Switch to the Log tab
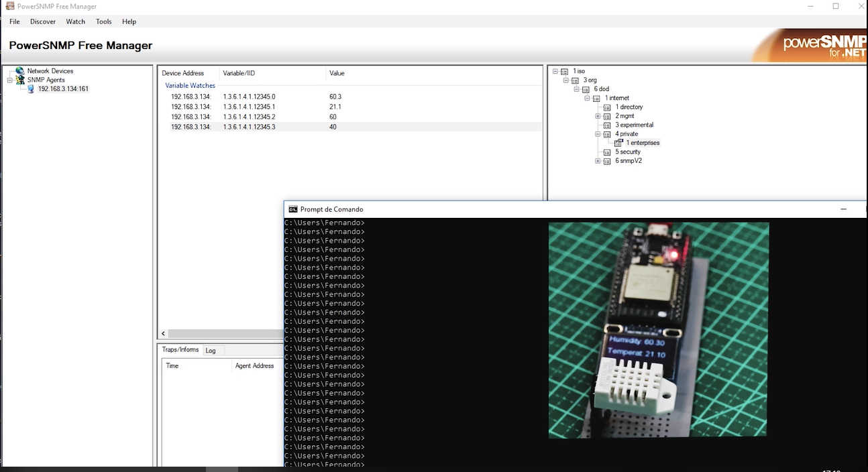Viewport: 868px width, 472px height. coord(211,349)
